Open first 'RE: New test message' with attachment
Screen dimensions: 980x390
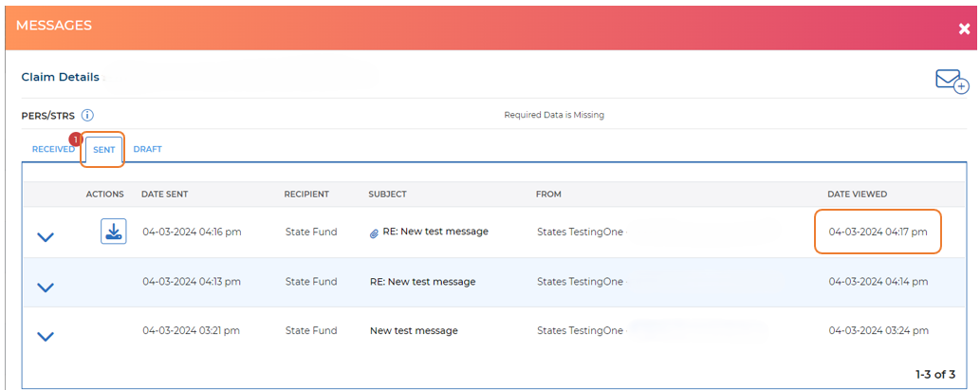pos(435,232)
